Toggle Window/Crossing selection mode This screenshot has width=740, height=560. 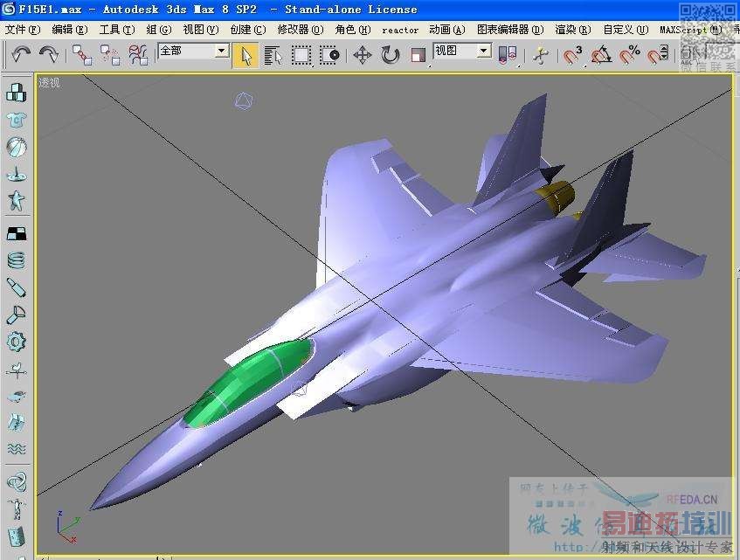[329, 55]
